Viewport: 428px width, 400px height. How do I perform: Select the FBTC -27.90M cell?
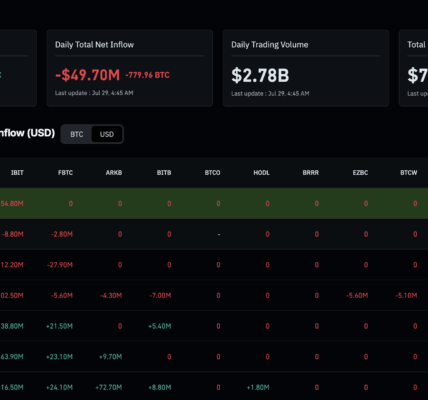click(60, 265)
